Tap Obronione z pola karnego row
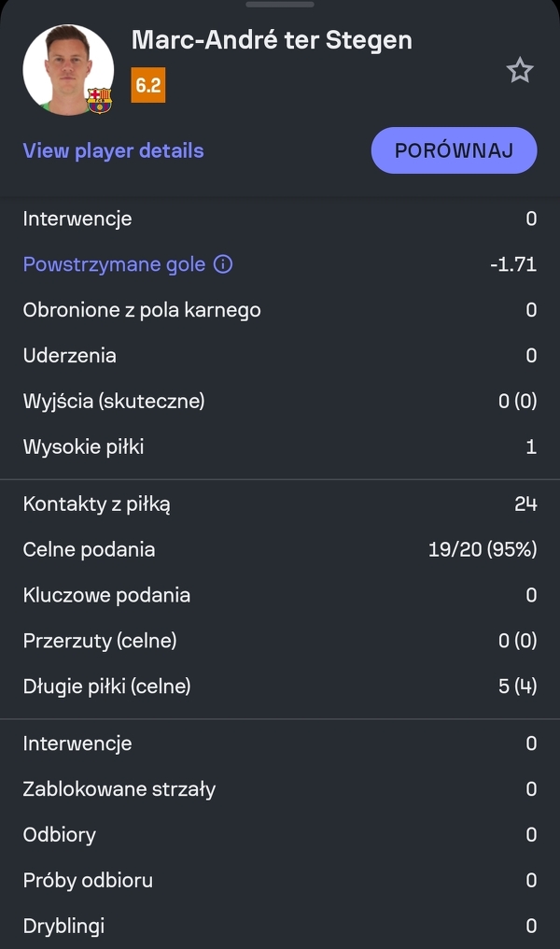The width and height of the screenshot is (560, 949). pos(280,310)
